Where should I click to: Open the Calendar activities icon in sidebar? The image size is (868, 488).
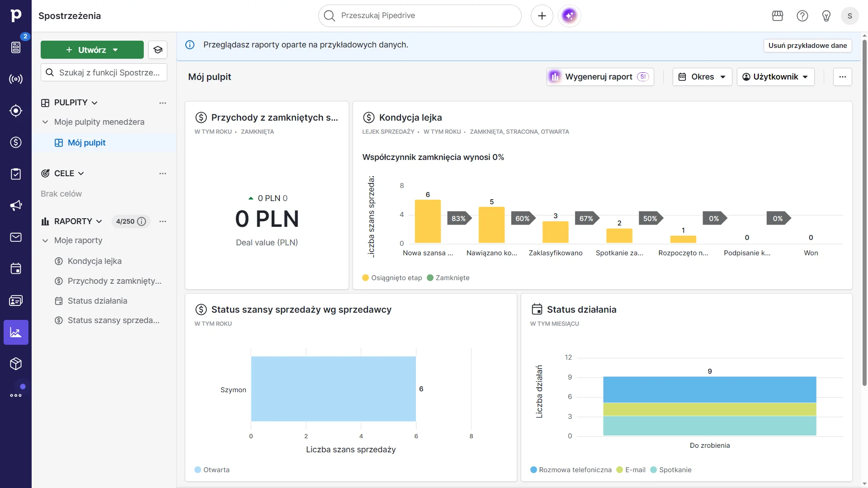tap(16, 269)
